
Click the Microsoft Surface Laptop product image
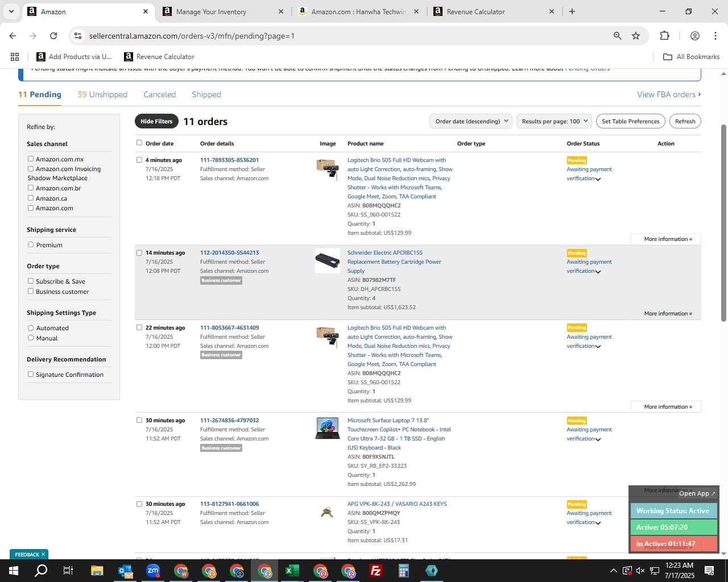(x=328, y=429)
